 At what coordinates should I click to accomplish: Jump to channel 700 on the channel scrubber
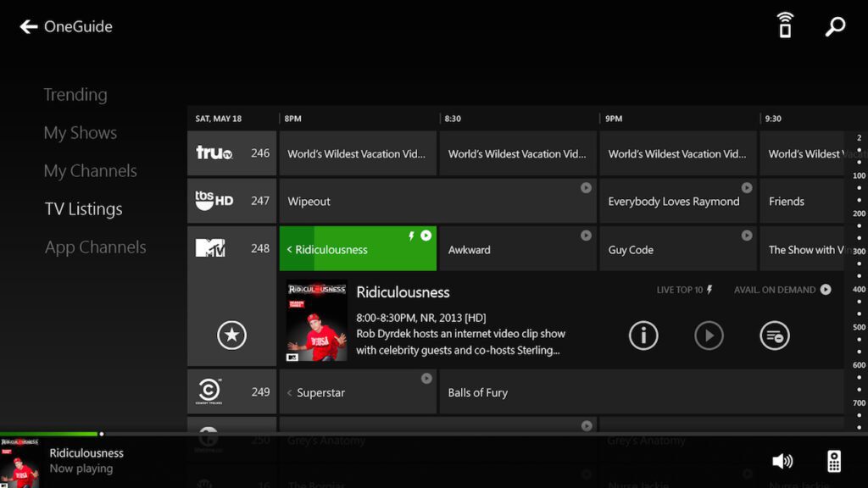click(x=859, y=402)
